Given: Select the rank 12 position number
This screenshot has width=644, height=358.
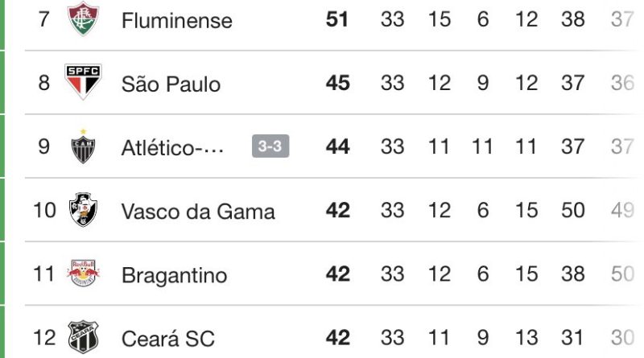Looking at the screenshot, I should pos(44,339).
